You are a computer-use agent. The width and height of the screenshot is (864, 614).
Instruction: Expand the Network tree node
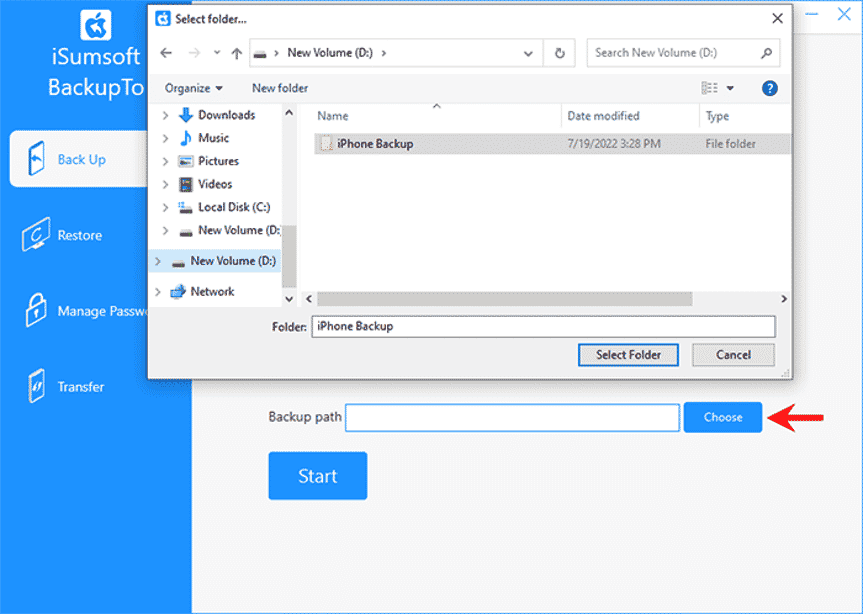click(158, 292)
